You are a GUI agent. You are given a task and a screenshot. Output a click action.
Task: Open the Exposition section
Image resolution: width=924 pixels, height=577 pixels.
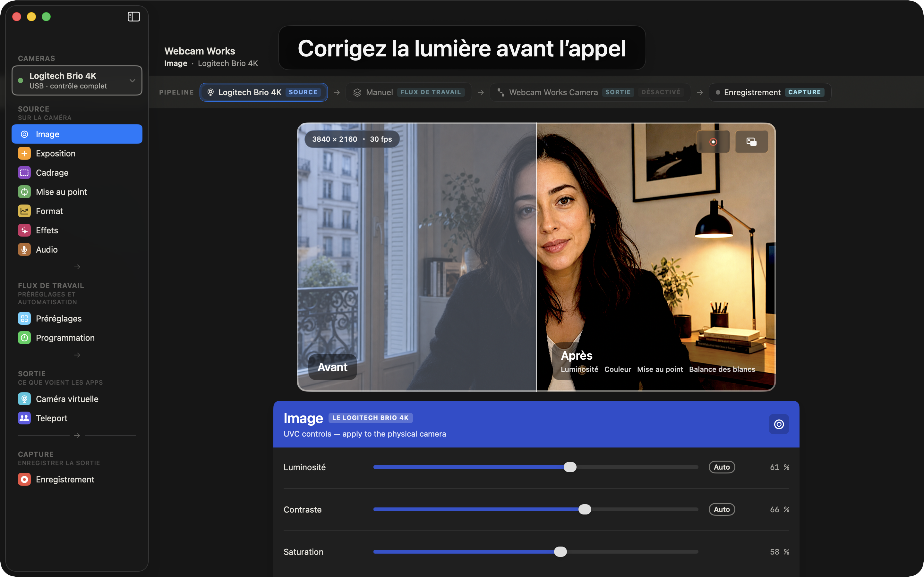pyautogui.click(x=77, y=154)
